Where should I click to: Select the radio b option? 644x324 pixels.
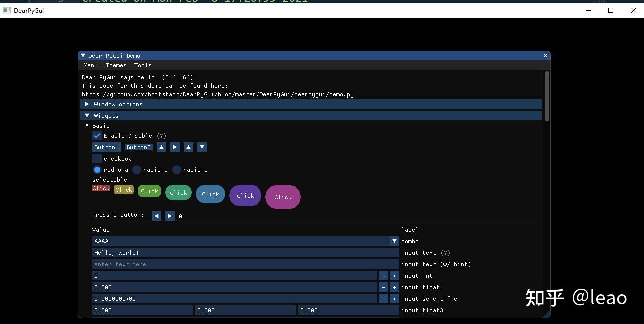coord(136,169)
